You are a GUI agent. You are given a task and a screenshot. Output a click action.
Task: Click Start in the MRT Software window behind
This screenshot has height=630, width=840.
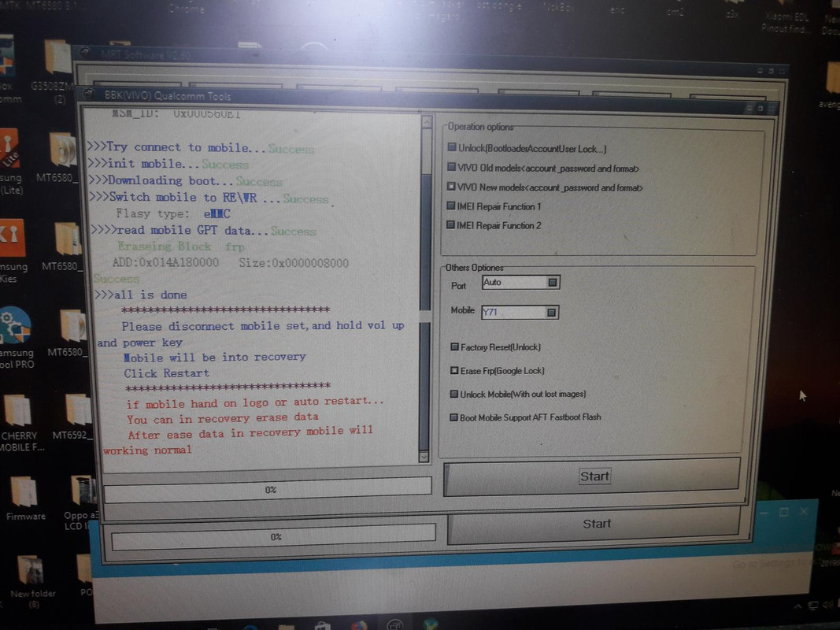[x=594, y=524]
